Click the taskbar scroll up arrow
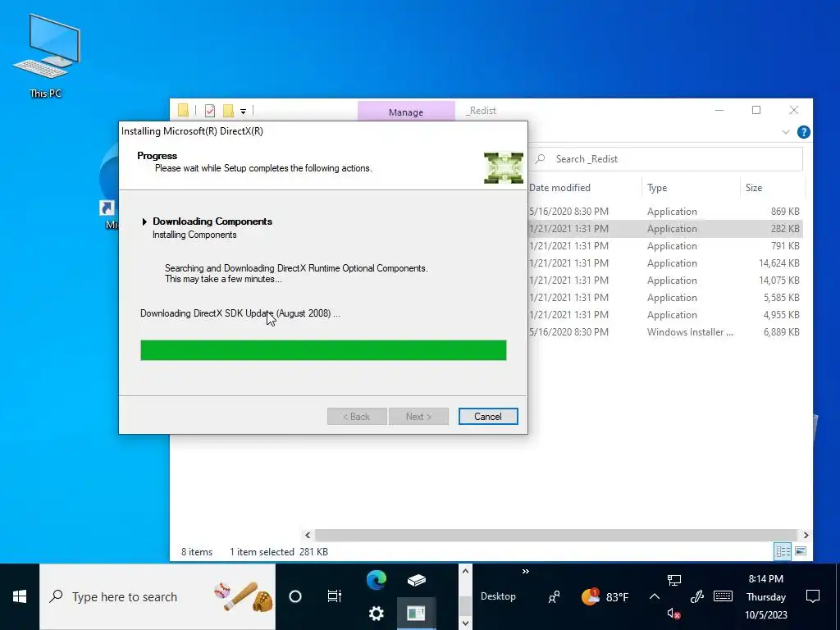 (x=465, y=572)
